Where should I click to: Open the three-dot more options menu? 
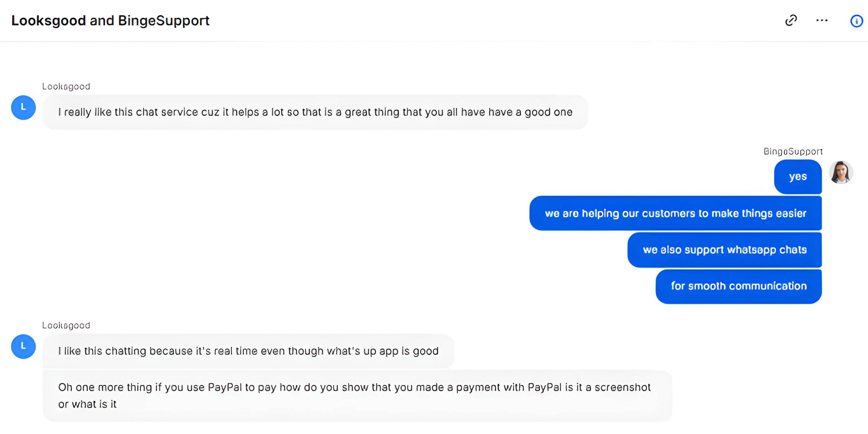coord(822,21)
